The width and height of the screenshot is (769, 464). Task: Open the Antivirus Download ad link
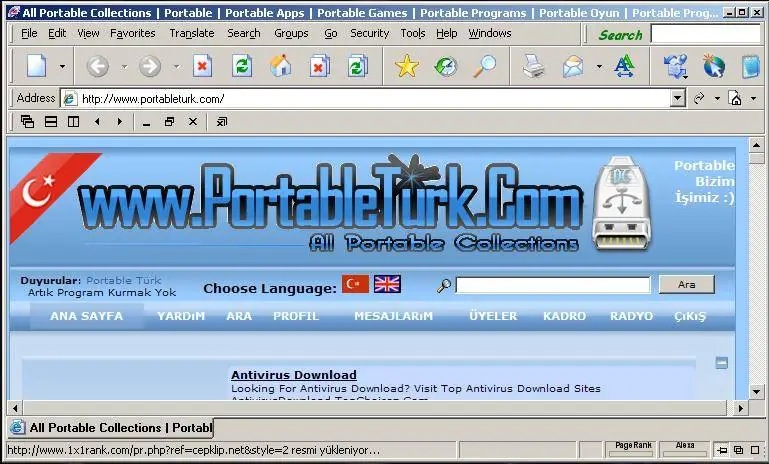click(294, 375)
